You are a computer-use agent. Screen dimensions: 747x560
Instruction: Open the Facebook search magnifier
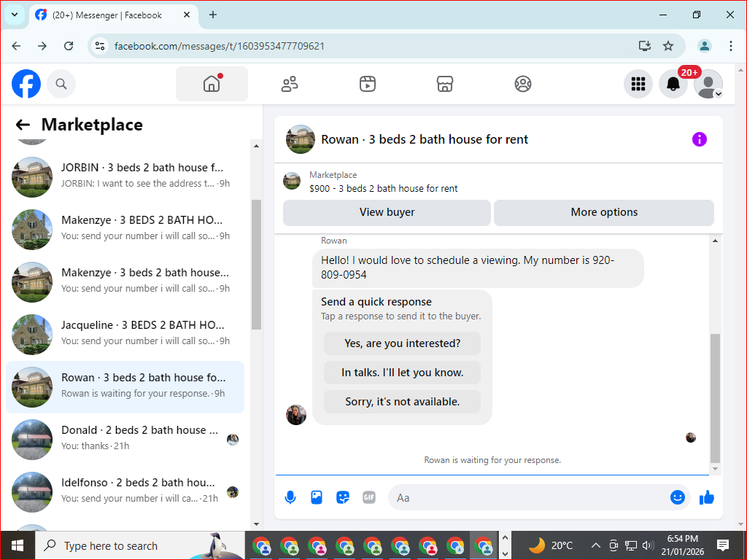tap(61, 84)
